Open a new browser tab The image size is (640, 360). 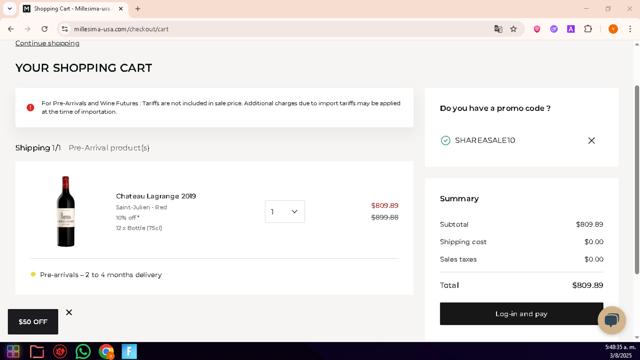(x=138, y=9)
